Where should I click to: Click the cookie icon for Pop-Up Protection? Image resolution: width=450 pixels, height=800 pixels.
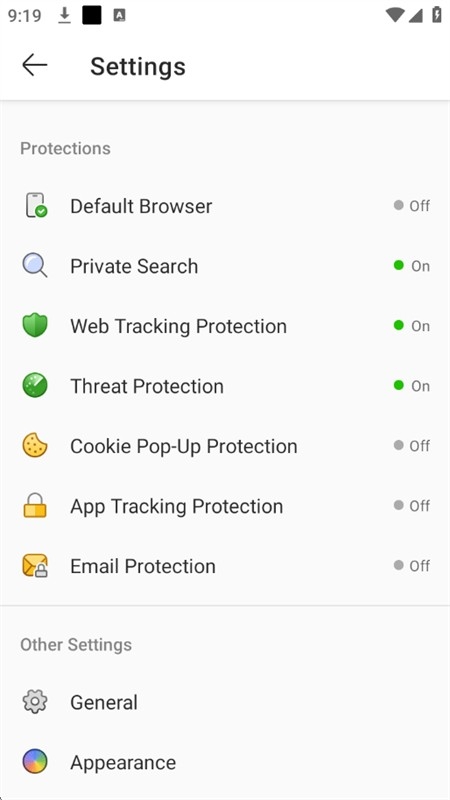(35, 445)
